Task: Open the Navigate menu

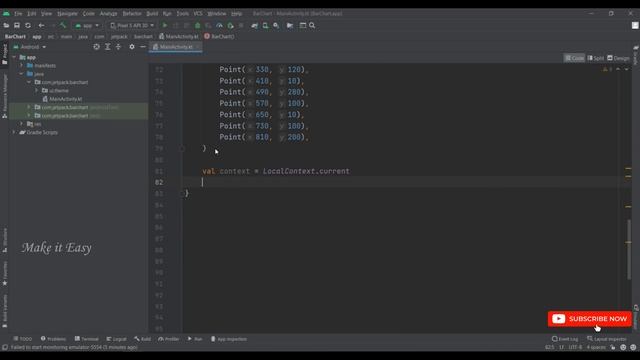Action: (67, 13)
